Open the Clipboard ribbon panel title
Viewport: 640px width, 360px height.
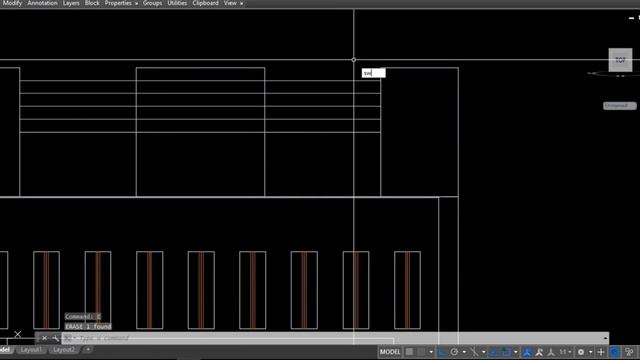205,3
